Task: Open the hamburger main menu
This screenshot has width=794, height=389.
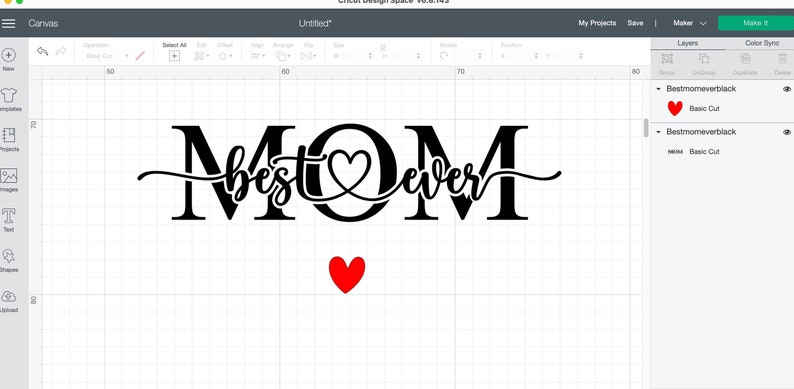Action: pos(9,23)
